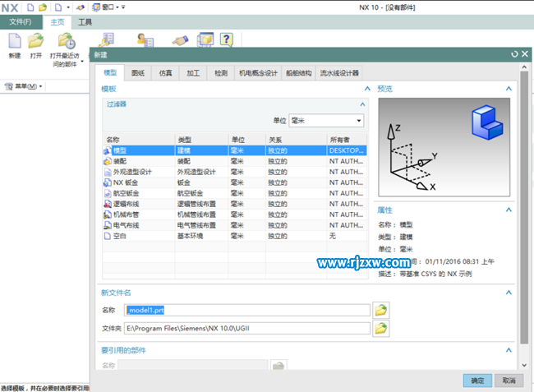Screen dimensions: 534x392
Task: Click the New file ribbon icon
Action: [x=15, y=42]
